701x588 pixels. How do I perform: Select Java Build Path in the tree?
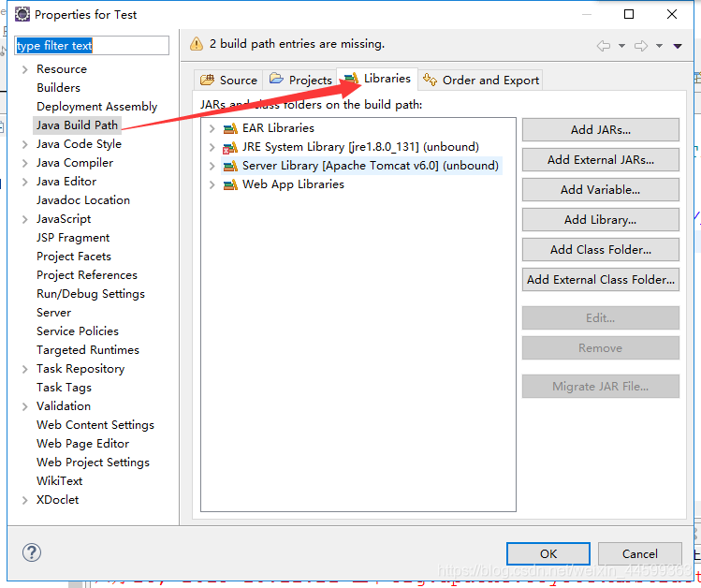tap(77, 125)
